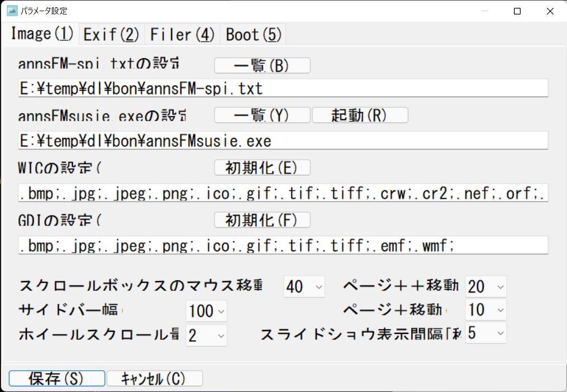Open the Exif(2) tab
The height and width of the screenshot is (392, 567).
click(111, 35)
